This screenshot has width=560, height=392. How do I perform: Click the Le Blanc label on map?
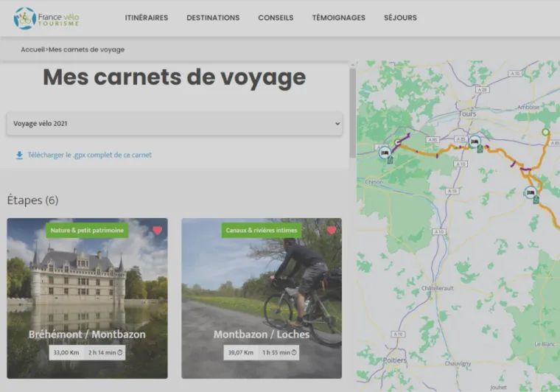tap(545, 344)
